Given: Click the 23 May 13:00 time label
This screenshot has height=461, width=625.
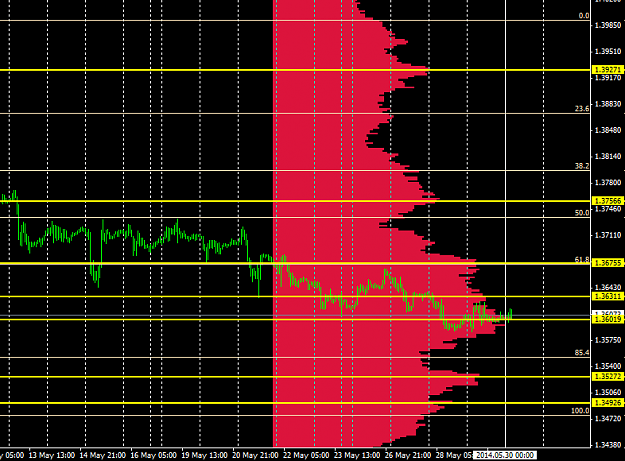Looking at the screenshot, I should (357, 455).
